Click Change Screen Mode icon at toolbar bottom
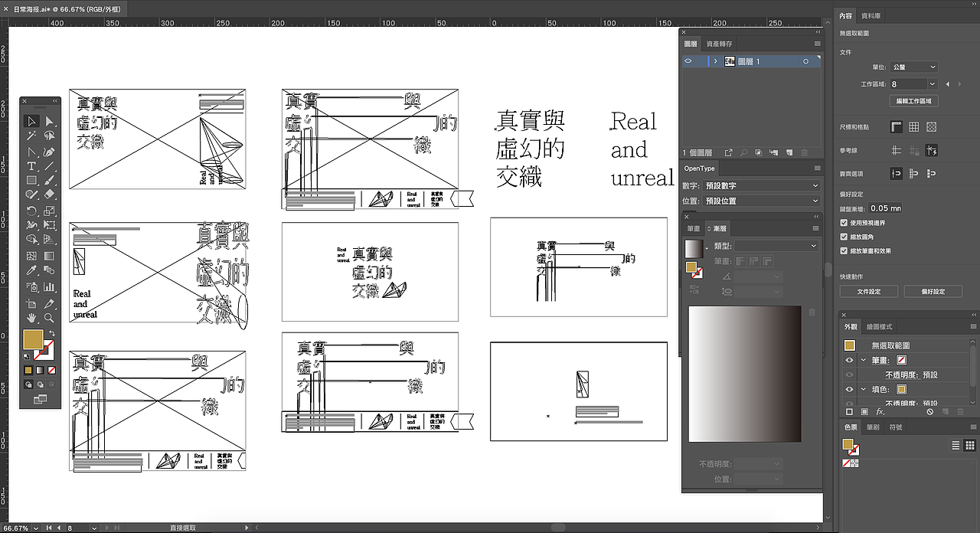The height and width of the screenshot is (533, 980). tap(40, 399)
